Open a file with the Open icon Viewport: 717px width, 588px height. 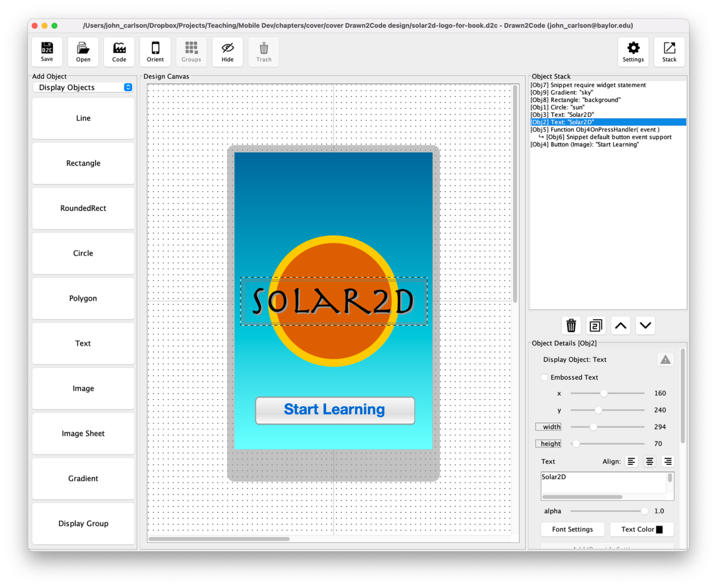83,52
